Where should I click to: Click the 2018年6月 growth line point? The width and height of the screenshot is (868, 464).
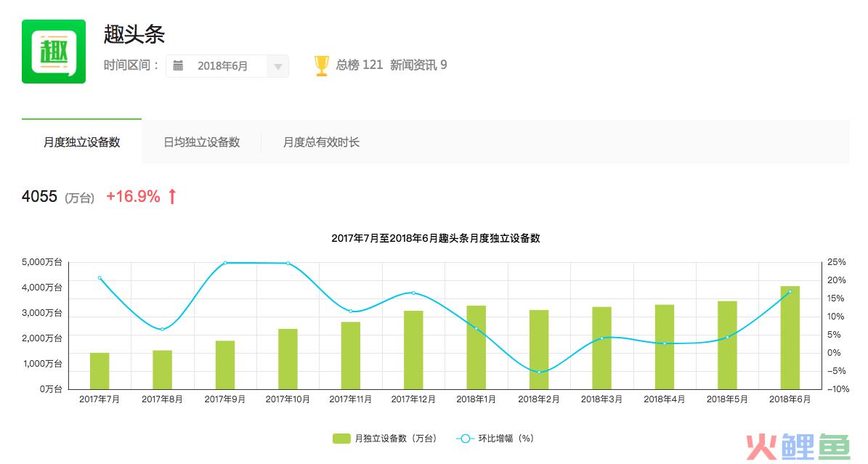click(790, 292)
